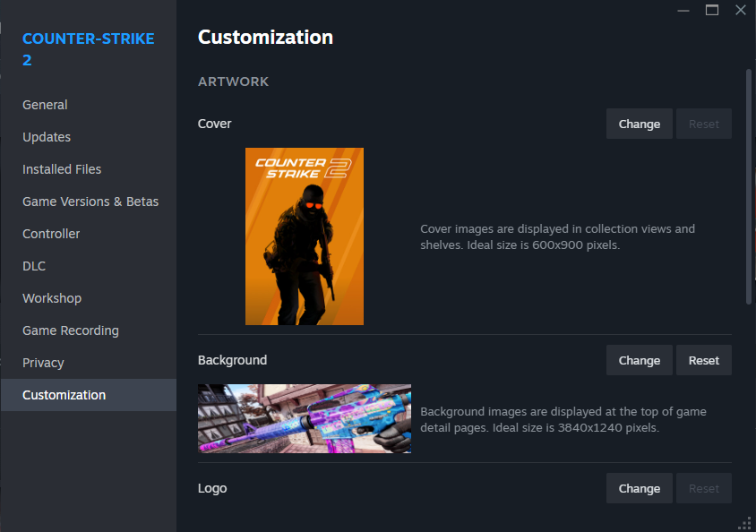Change the Logo artwork
This screenshot has width=756, height=532.
click(x=640, y=489)
